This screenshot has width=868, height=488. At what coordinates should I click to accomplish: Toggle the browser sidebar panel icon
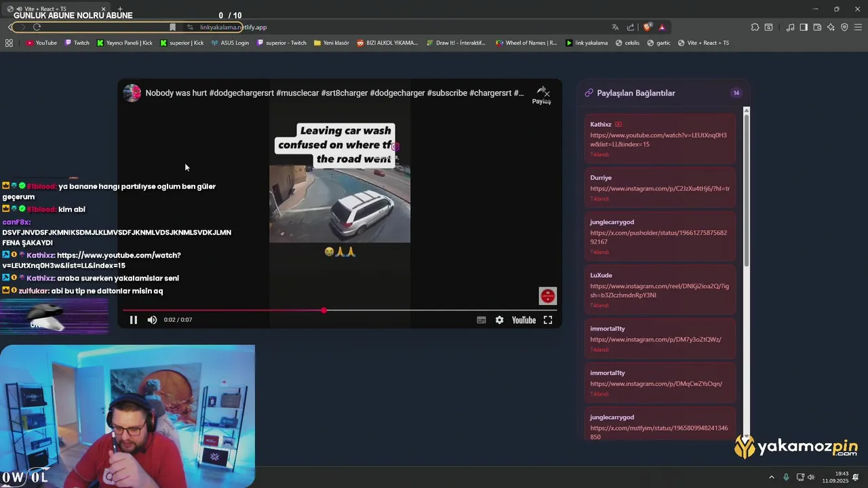click(804, 27)
